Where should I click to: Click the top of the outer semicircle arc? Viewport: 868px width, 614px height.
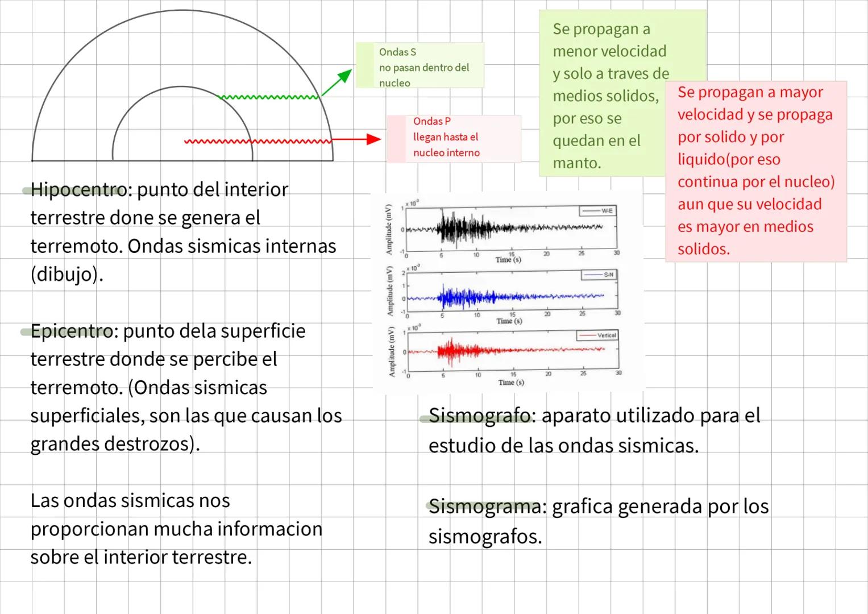click(x=182, y=10)
